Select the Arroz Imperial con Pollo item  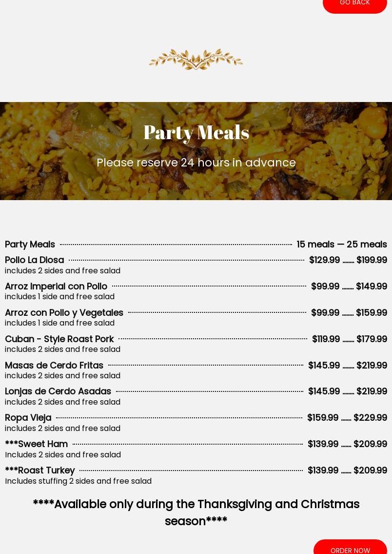tap(56, 287)
